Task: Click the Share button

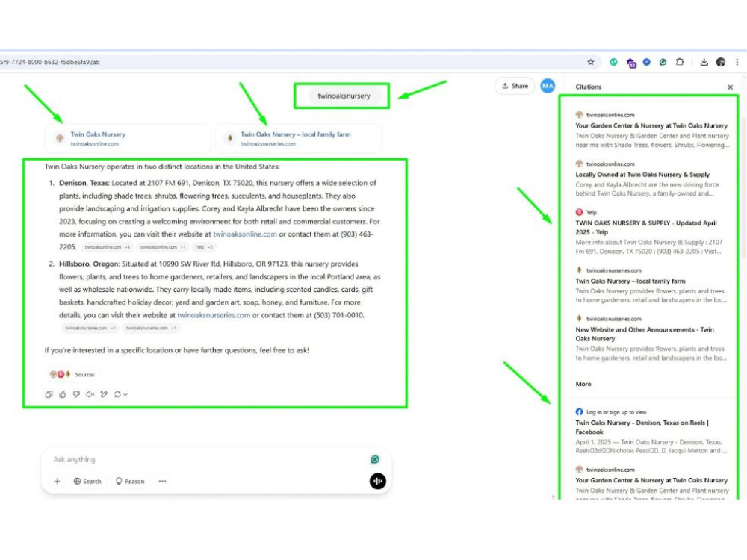Action: tap(515, 86)
